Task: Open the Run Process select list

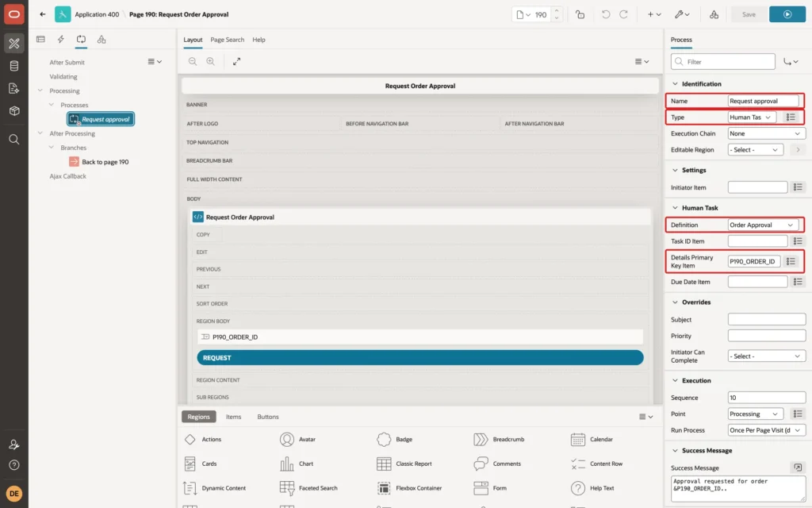Action: (x=767, y=430)
